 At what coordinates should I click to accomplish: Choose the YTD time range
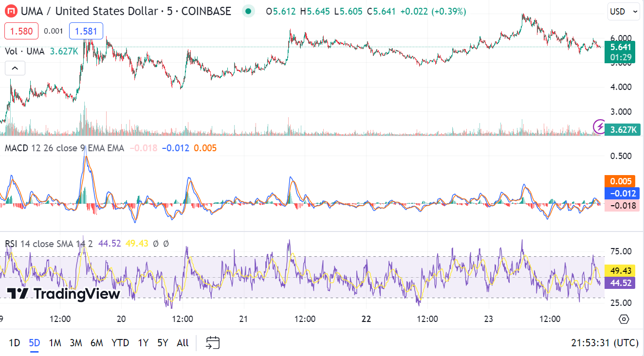pos(120,343)
